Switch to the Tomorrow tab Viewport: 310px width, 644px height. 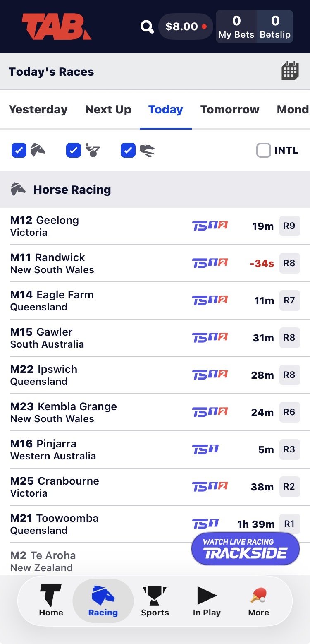[230, 110]
